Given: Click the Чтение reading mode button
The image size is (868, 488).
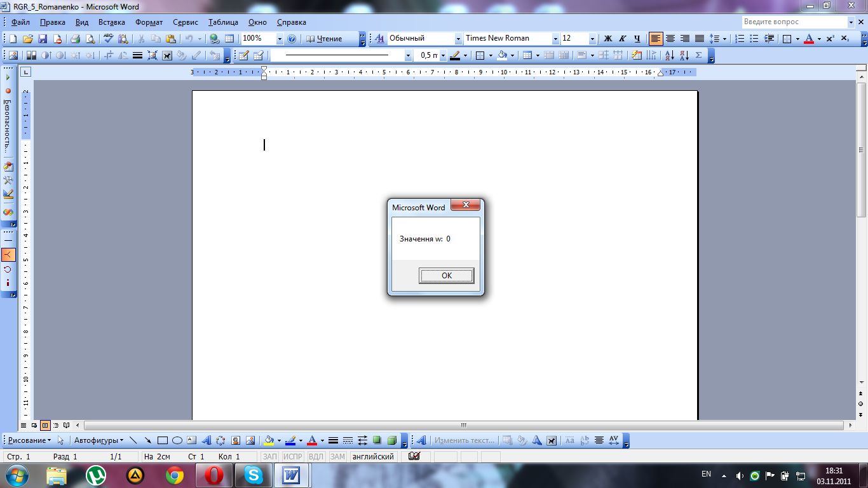Looking at the screenshot, I should [324, 39].
